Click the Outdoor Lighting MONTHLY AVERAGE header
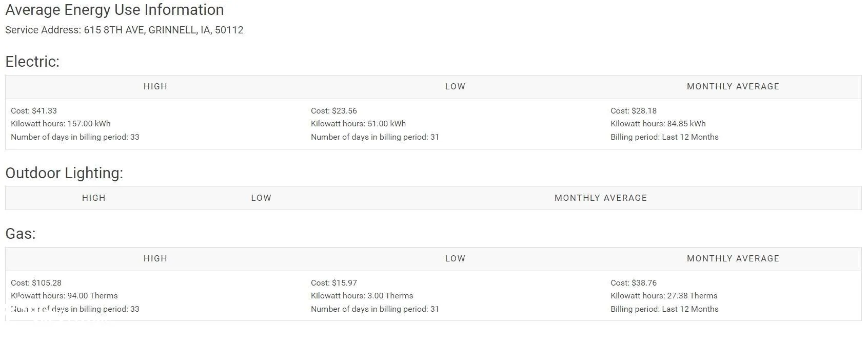This screenshot has height=340, width=868. [x=601, y=198]
